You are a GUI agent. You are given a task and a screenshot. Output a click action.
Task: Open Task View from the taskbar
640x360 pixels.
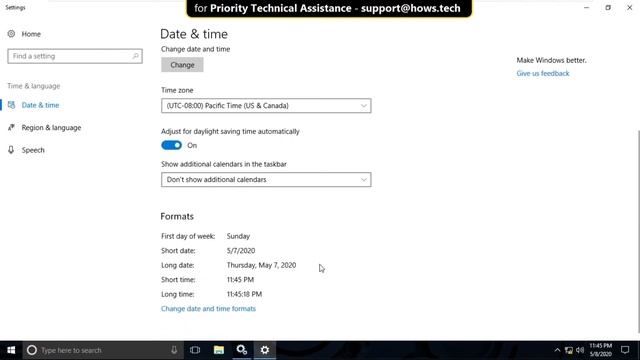[x=195, y=350]
